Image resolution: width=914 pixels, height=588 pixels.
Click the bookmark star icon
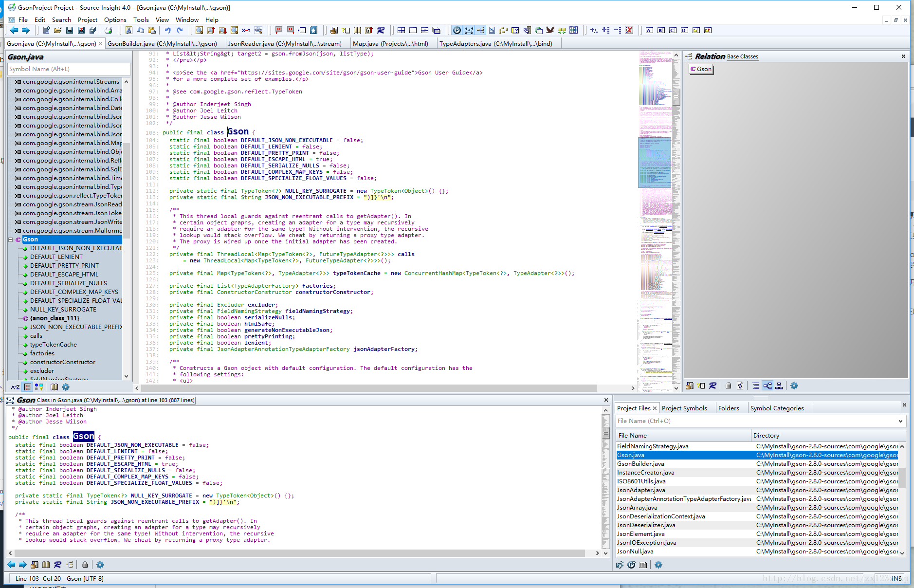tap(313, 30)
